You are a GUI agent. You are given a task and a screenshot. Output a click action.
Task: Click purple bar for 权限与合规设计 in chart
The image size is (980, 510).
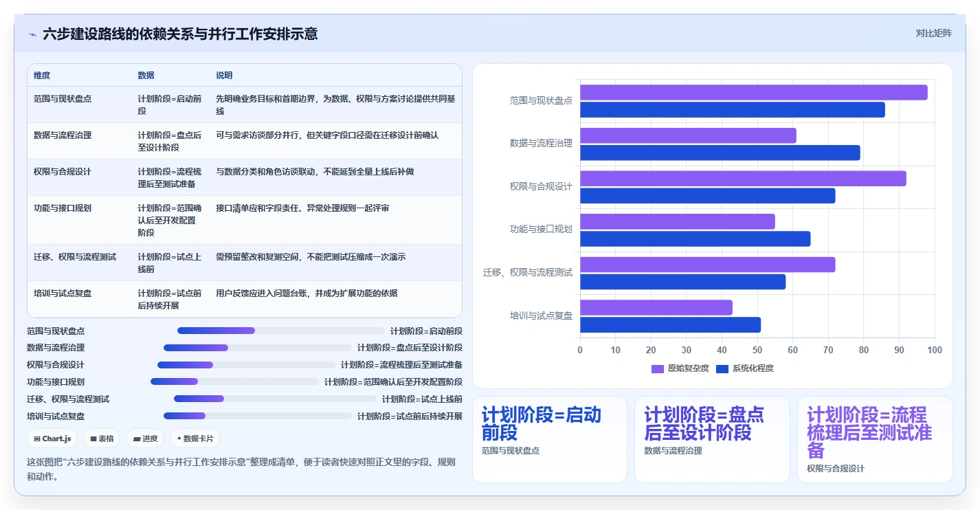point(743,179)
